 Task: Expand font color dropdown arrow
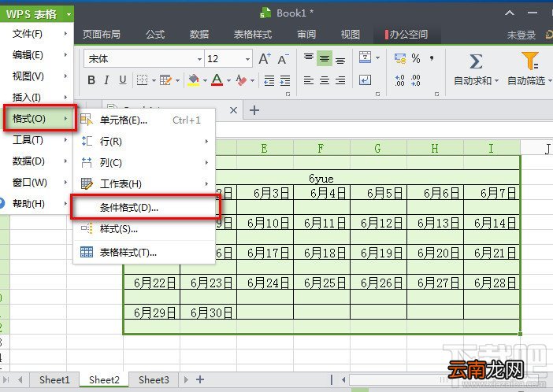229,81
